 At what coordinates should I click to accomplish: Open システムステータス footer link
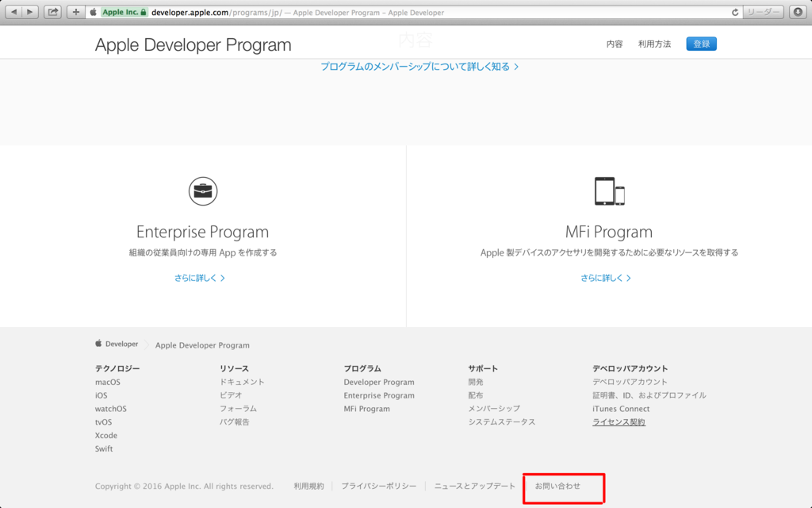[502, 422]
